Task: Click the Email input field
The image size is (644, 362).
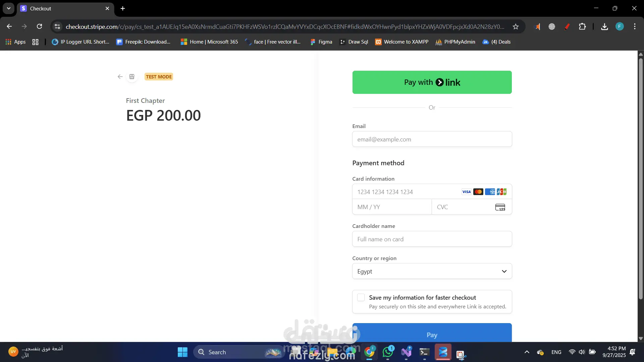Action: pyautogui.click(x=432, y=139)
